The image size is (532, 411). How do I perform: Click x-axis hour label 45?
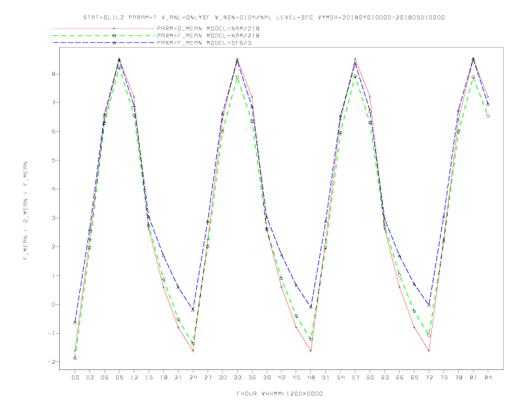pos(296,377)
